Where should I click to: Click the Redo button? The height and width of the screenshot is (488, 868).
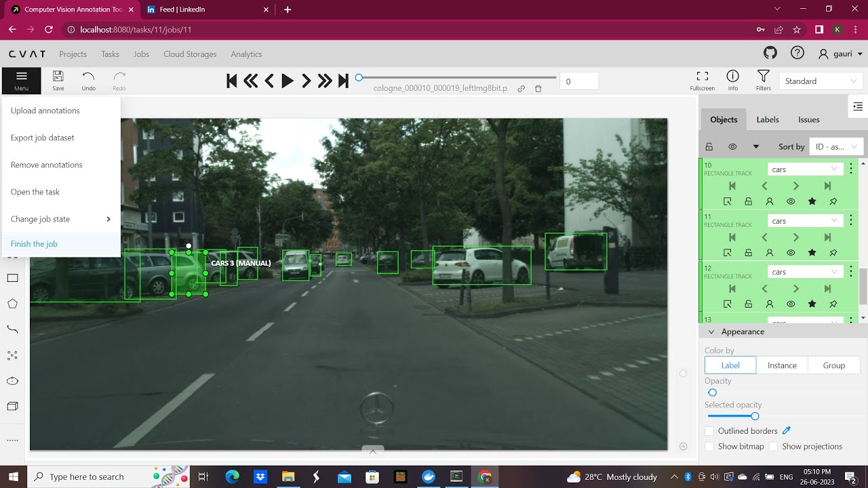tap(119, 81)
